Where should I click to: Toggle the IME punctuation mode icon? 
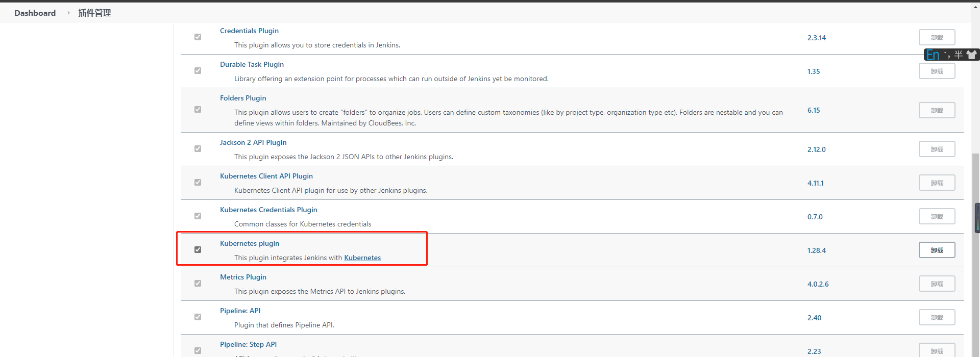pyautogui.click(x=947, y=55)
